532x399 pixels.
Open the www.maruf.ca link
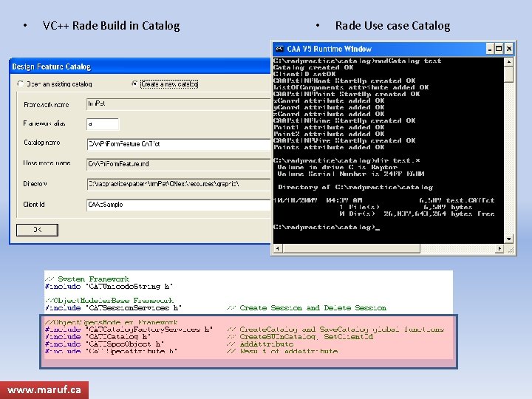44,390
